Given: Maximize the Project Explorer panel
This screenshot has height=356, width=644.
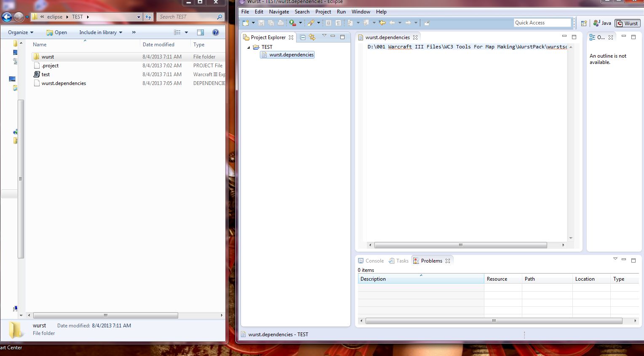Looking at the screenshot, I should pyautogui.click(x=342, y=37).
